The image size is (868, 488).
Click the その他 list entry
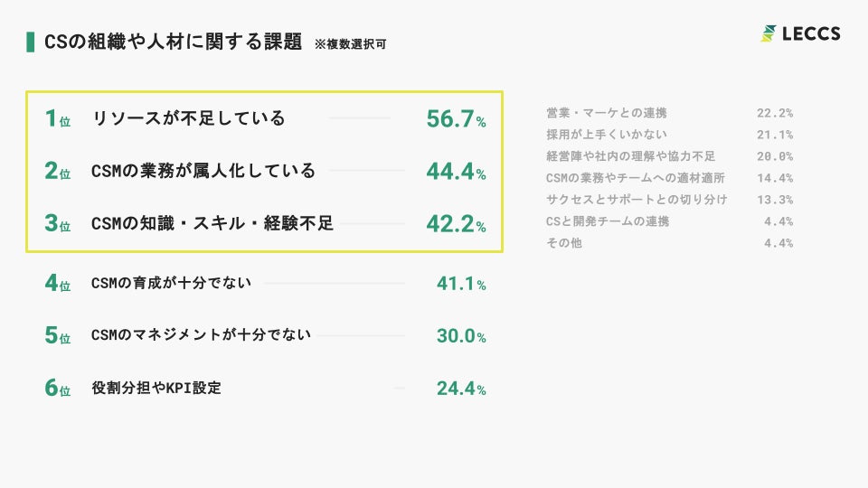click(x=564, y=243)
